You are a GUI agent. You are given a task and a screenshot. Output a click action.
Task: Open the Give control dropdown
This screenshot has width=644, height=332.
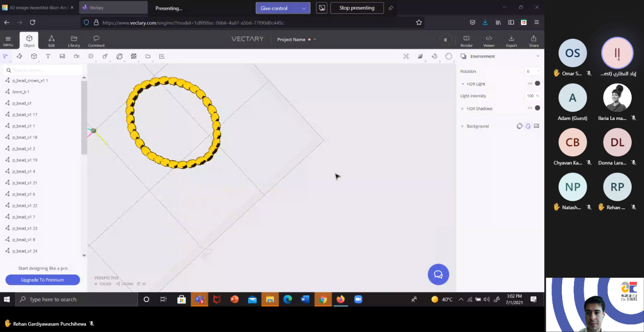point(304,8)
